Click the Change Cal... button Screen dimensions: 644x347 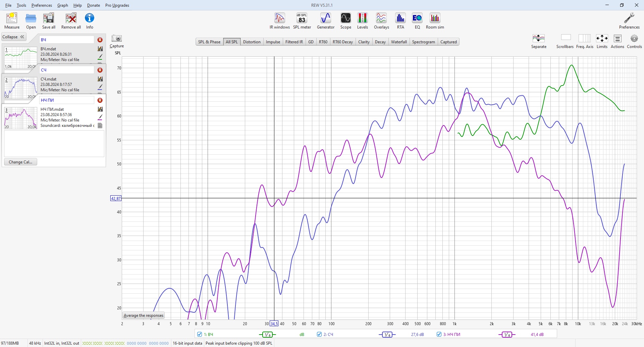pos(20,162)
